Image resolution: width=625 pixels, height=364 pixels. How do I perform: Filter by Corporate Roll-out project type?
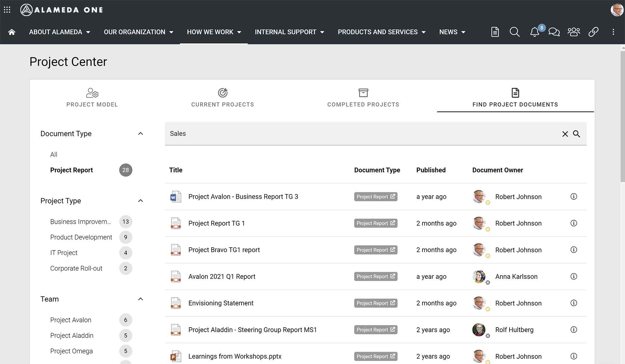coord(76,268)
